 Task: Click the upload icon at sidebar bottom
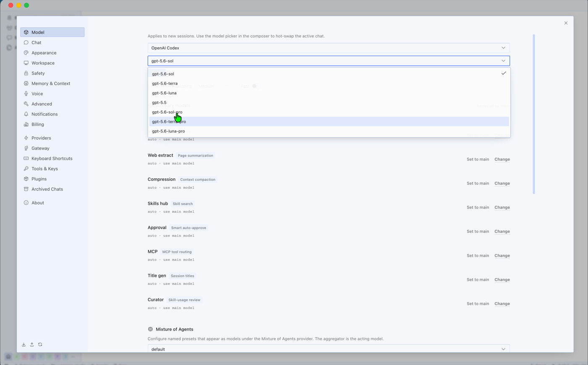32,344
